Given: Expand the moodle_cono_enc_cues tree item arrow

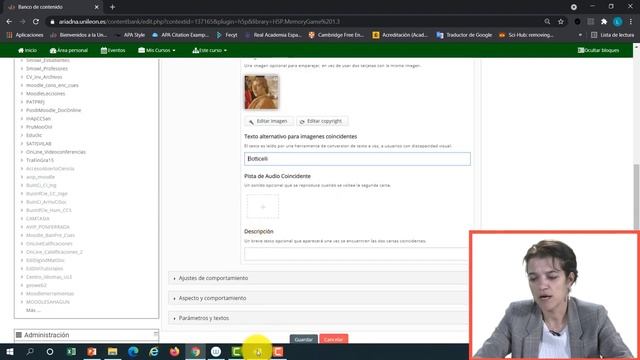Looking at the screenshot, I should [22, 85].
